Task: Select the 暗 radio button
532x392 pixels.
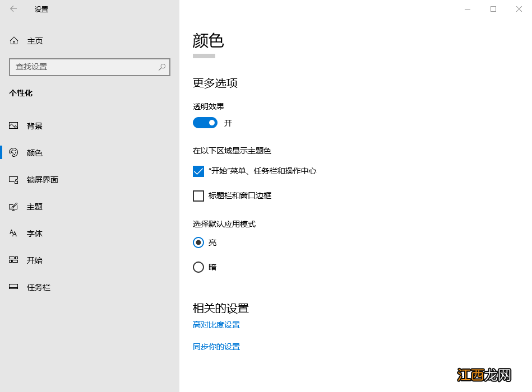Action: (x=198, y=267)
